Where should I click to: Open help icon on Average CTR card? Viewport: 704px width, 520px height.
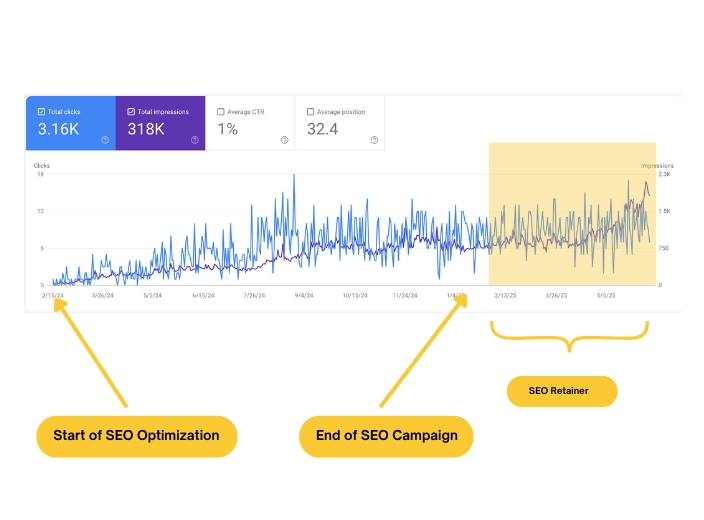point(284,140)
